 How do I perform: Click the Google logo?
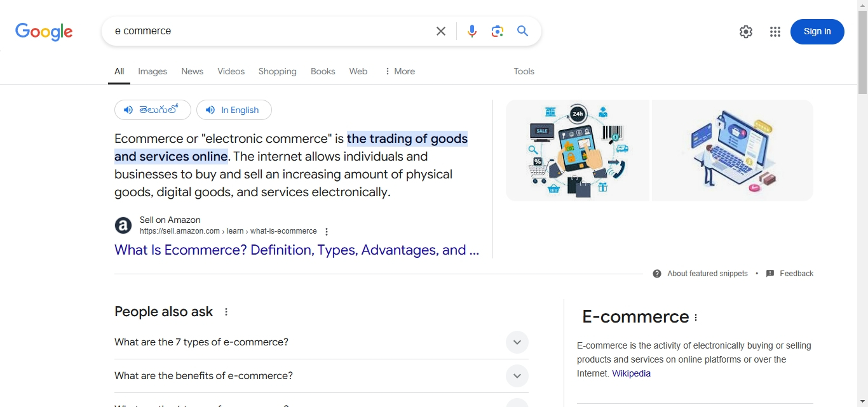point(44,32)
